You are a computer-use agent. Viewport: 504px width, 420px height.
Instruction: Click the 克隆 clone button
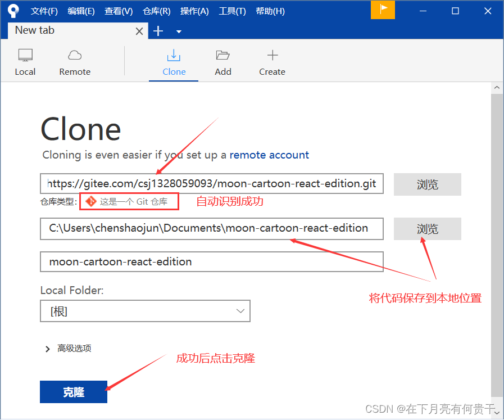click(x=74, y=392)
